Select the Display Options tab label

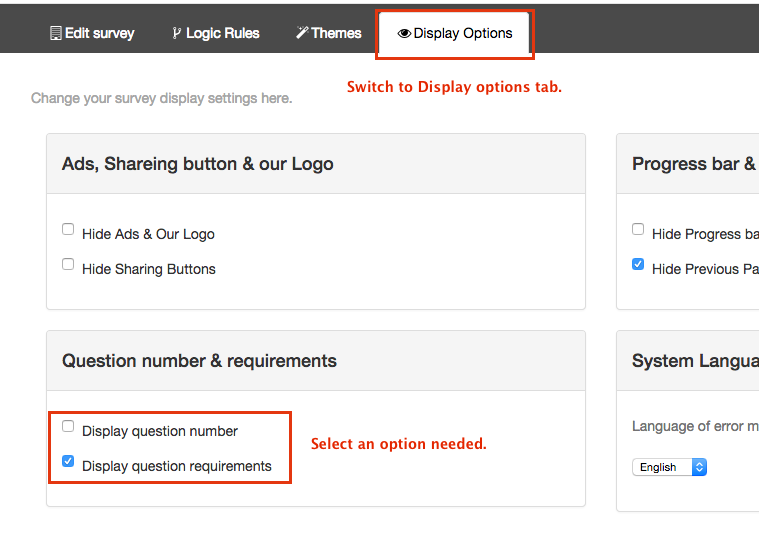[x=463, y=33]
